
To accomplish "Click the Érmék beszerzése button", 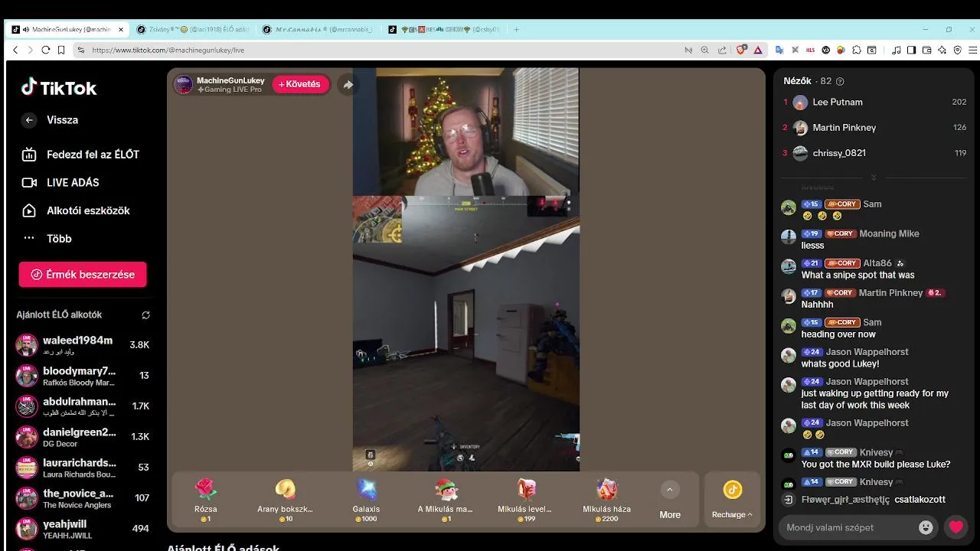I will coord(83,274).
